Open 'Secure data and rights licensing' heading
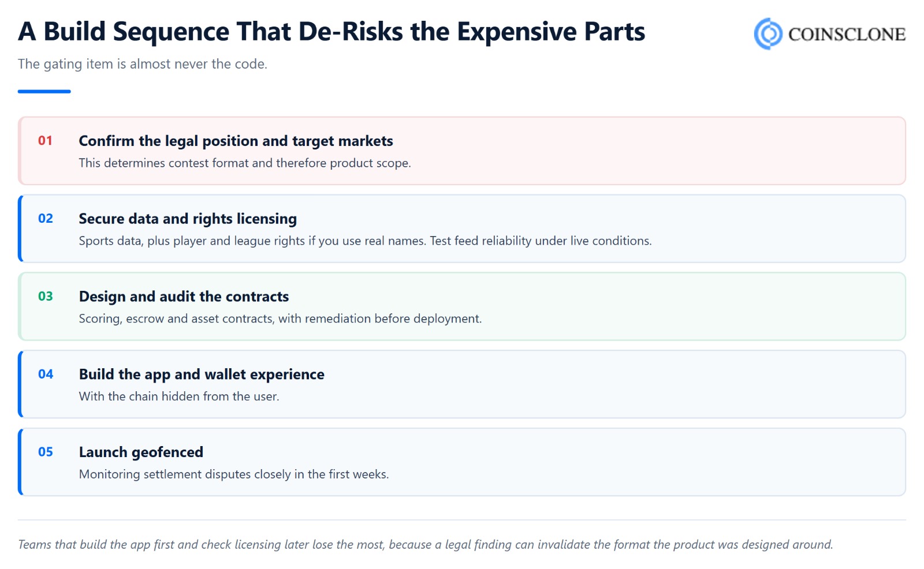Image resolution: width=924 pixels, height=569 pixels. [188, 219]
